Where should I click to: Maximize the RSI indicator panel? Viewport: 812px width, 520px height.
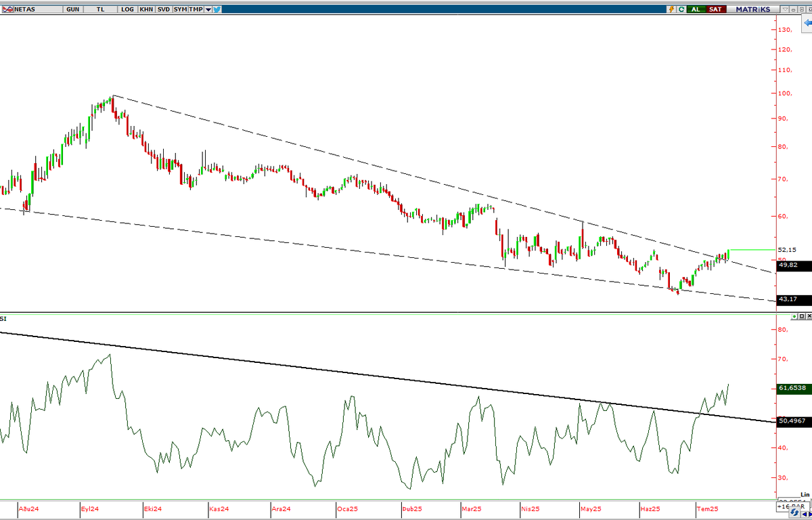(802, 316)
